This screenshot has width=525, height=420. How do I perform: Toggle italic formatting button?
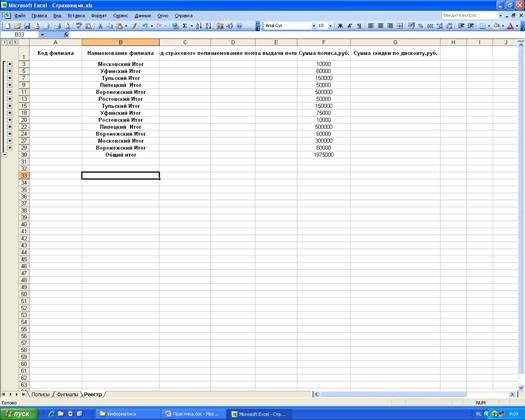tap(350, 26)
